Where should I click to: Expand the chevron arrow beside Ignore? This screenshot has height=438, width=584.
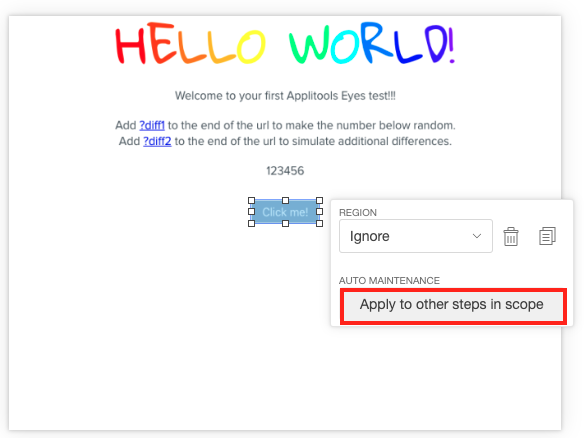(x=477, y=236)
